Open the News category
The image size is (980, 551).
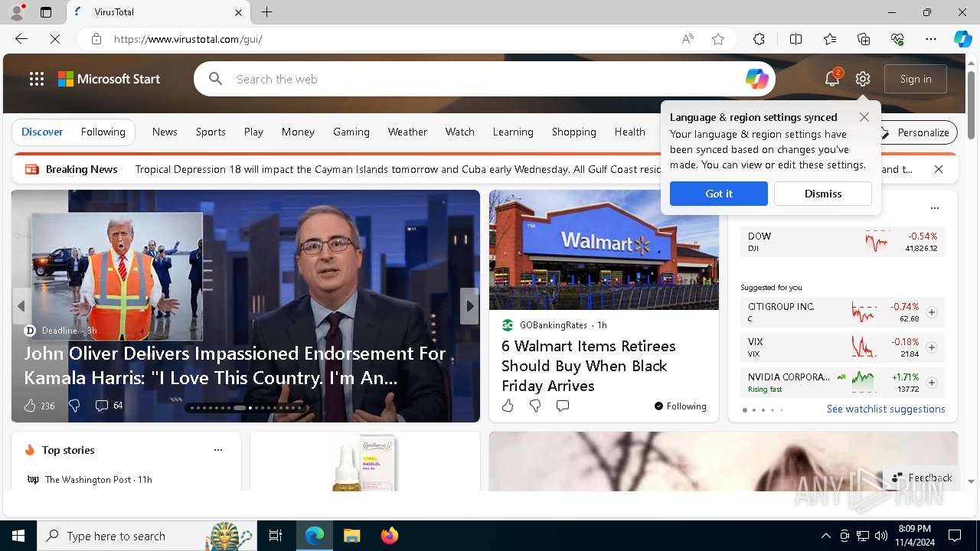(x=165, y=132)
